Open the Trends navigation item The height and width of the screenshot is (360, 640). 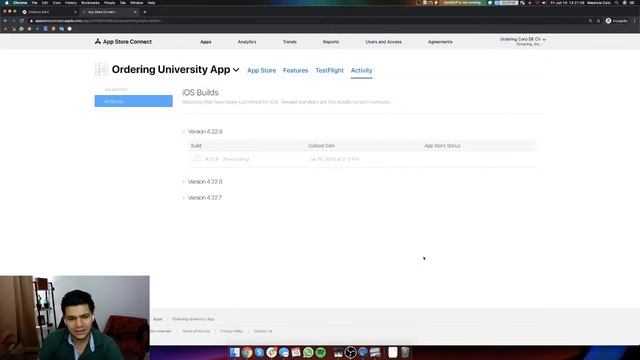pyautogui.click(x=290, y=42)
